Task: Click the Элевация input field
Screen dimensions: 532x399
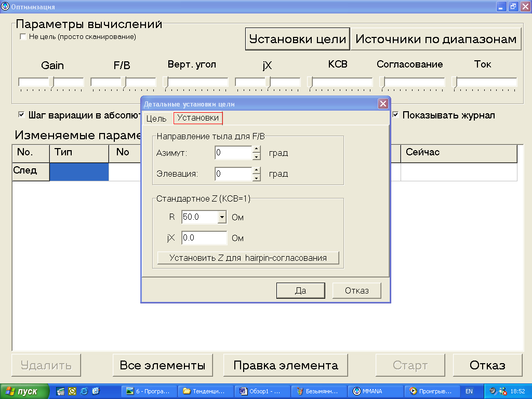Action: [x=233, y=174]
